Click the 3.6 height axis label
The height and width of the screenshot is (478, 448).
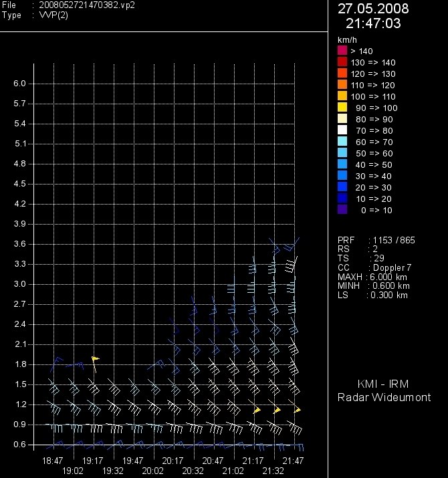[20, 244]
